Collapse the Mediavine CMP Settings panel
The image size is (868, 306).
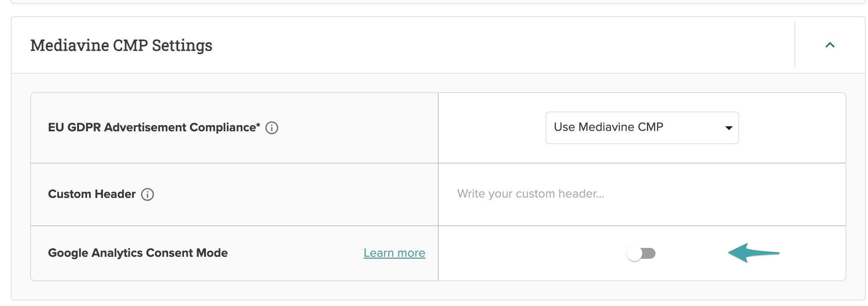(830, 45)
